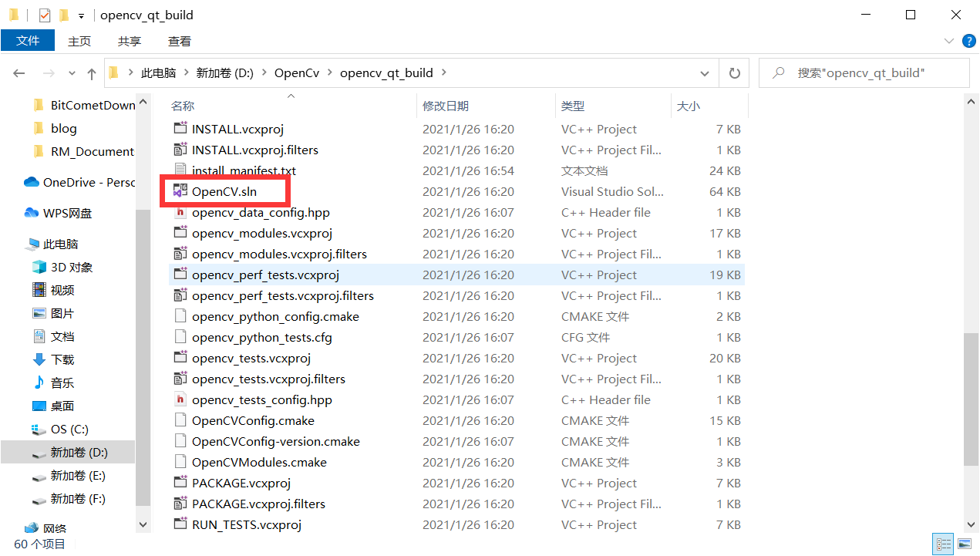Expand the address bar history dropdown
The width and height of the screenshot is (980, 556).
[x=705, y=73]
